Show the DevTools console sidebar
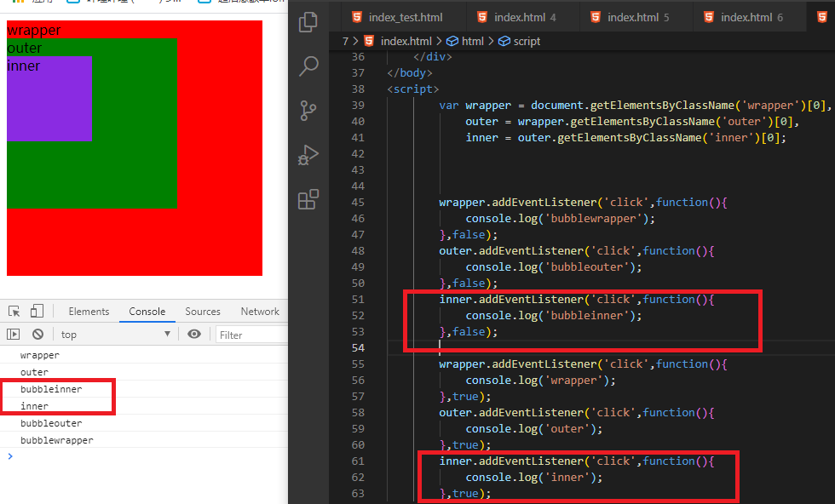 [14, 335]
